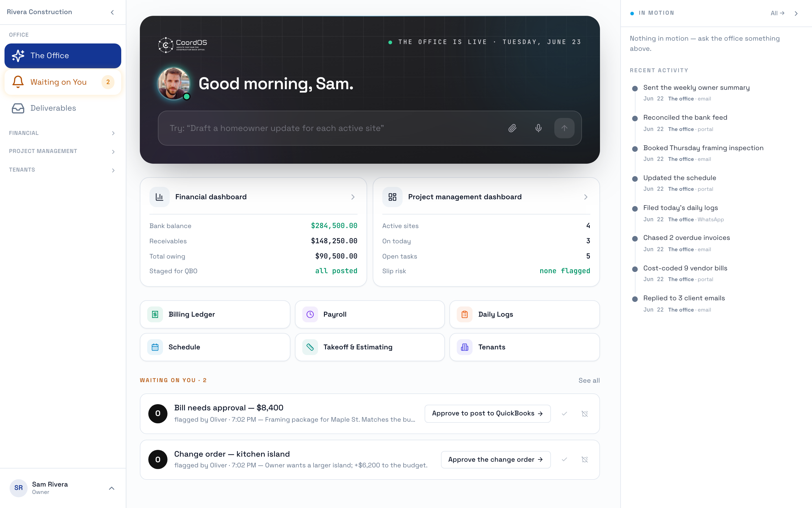This screenshot has width=812, height=508.
Task: Click the Deliverables inbox tray icon
Action: coord(18,108)
